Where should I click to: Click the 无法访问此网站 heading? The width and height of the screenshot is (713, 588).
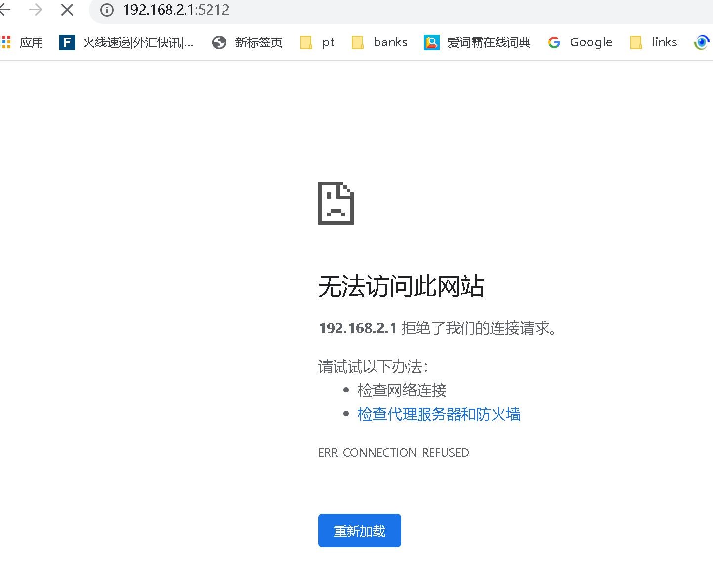[x=401, y=286]
